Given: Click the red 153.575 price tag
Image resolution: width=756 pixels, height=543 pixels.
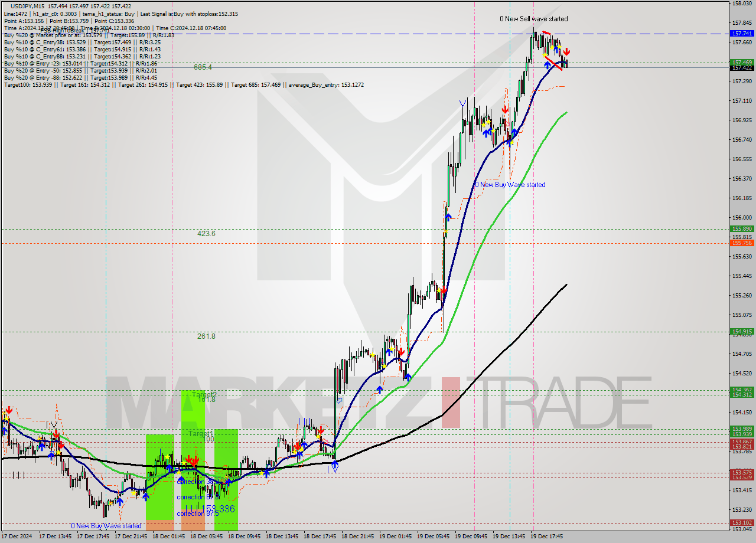Looking at the screenshot, I should (x=742, y=472).
